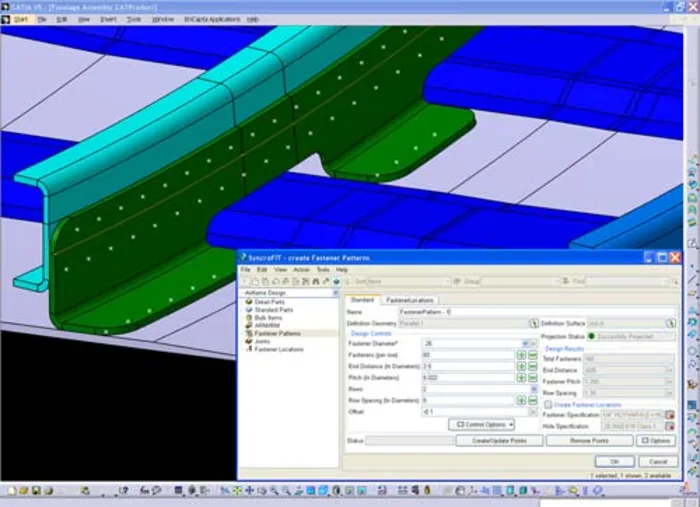Image resolution: width=700 pixels, height=507 pixels.
Task: Click green minus beside End Distance
Action: pos(532,367)
